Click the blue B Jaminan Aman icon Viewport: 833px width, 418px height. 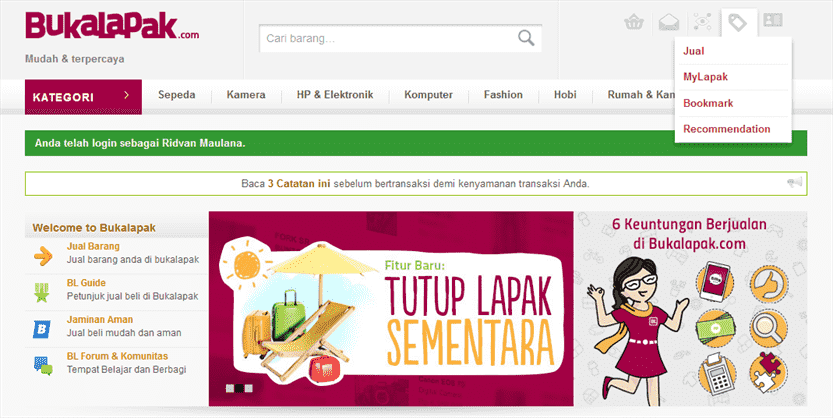point(41,329)
